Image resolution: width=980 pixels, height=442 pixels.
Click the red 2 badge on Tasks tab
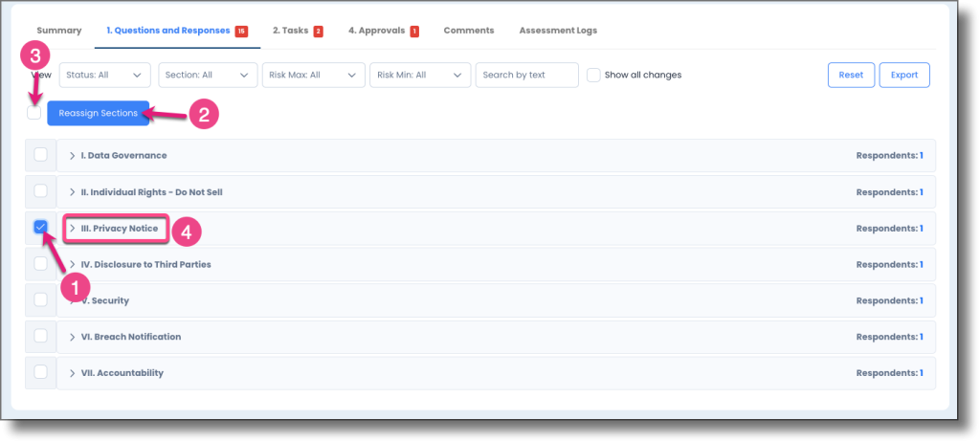click(318, 31)
